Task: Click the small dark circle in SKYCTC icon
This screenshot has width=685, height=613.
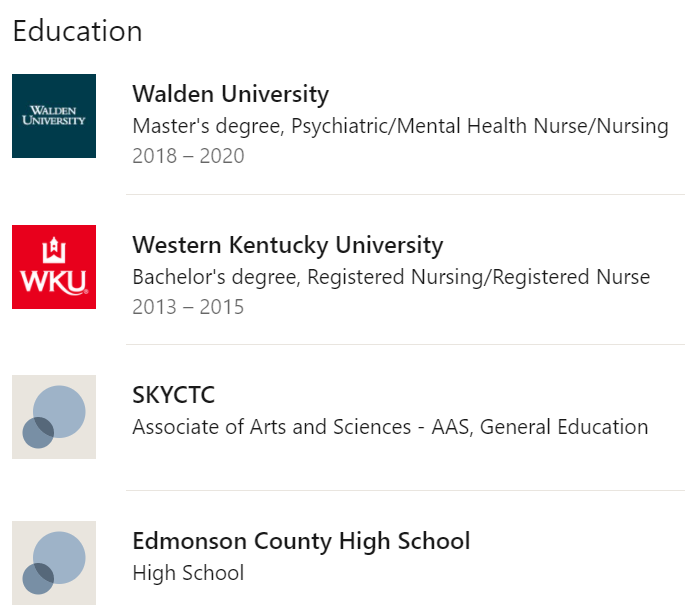Action: tap(38, 433)
